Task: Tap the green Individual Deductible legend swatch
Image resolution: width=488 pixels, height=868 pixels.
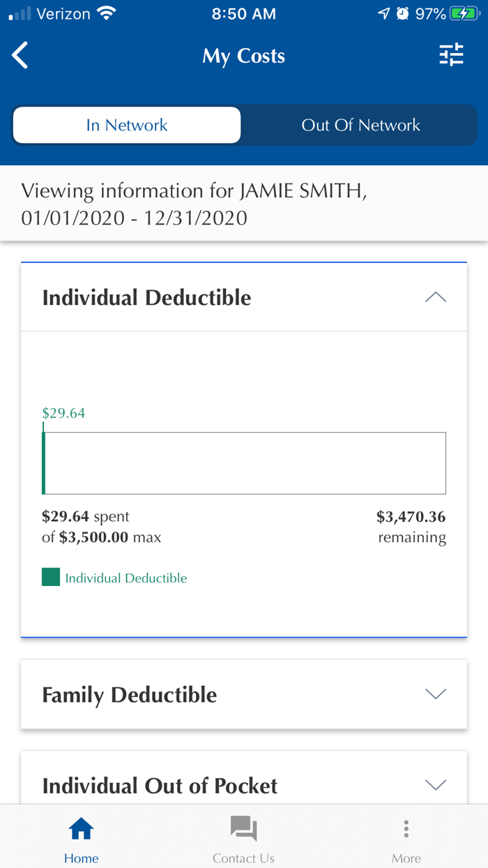Action: 51,577
